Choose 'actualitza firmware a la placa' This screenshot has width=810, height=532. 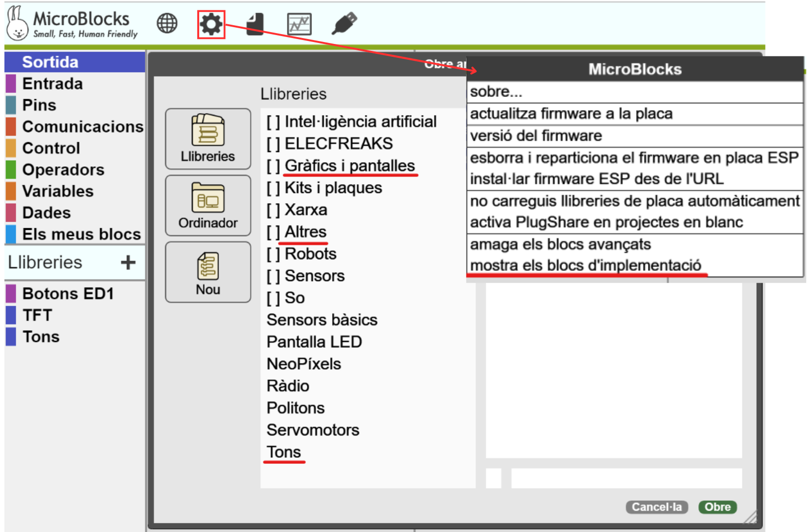tap(571, 114)
